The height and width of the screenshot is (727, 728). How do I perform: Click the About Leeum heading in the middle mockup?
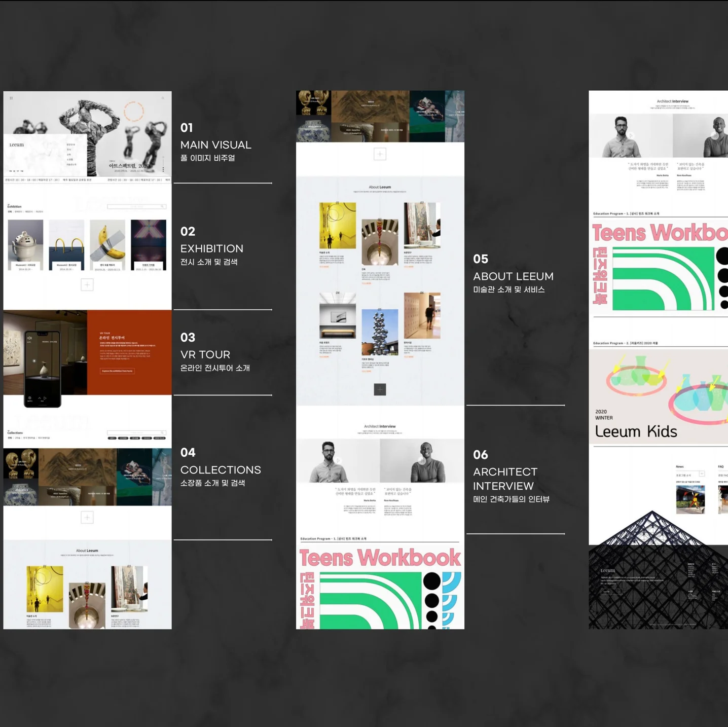click(x=380, y=187)
